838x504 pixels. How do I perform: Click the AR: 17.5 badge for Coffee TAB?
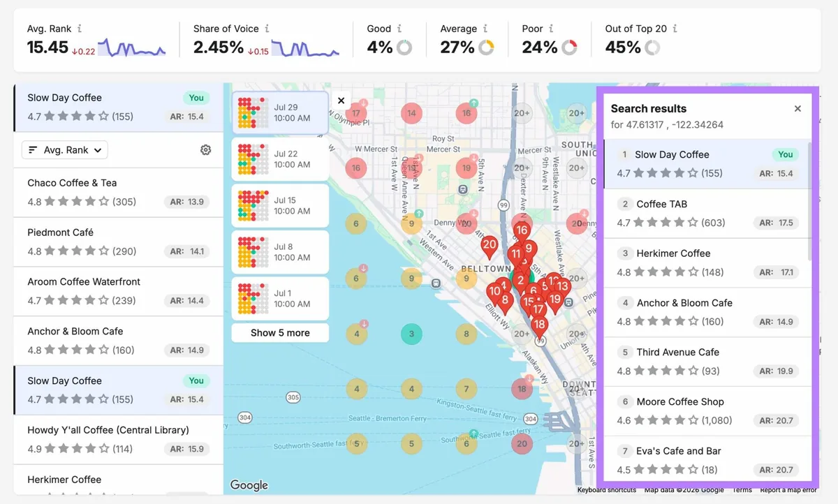coord(776,223)
